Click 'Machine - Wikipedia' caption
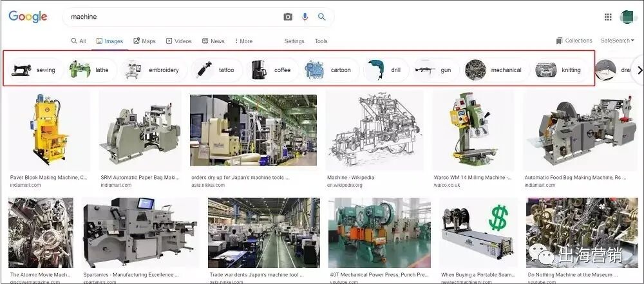The height and width of the screenshot is (284, 644). coord(351,178)
